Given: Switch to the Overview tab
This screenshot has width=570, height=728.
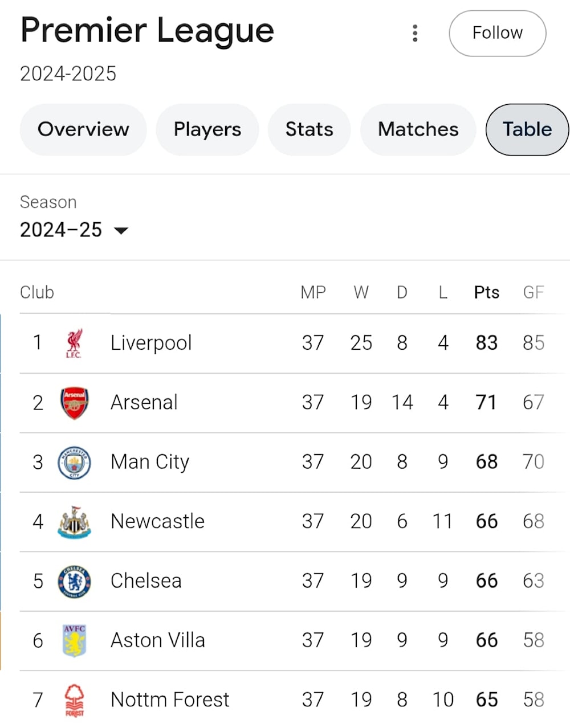Looking at the screenshot, I should point(83,129).
